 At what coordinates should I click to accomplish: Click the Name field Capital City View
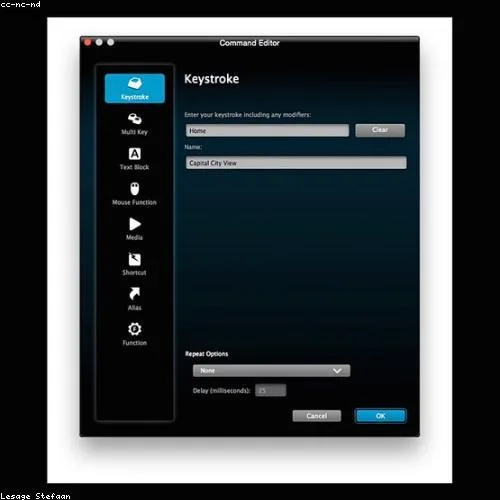point(296,163)
